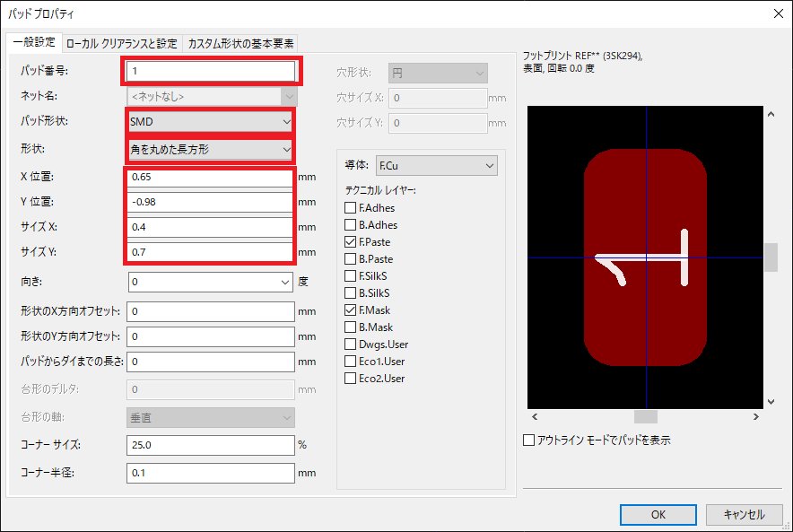Enable アウトライン モードでパッドを表示 checkbox
The width and height of the screenshot is (793, 532).
point(529,440)
